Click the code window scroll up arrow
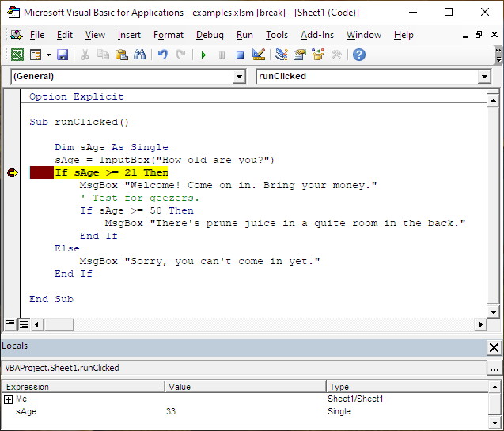The height and width of the screenshot is (431, 504). tap(493, 100)
